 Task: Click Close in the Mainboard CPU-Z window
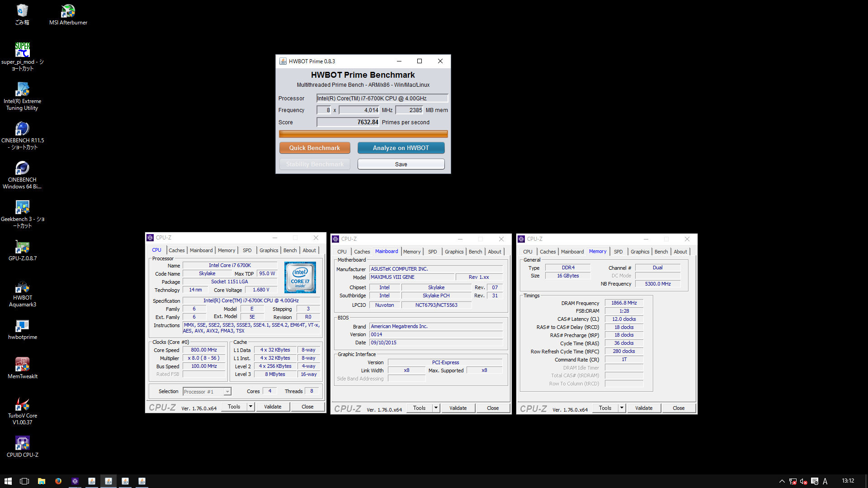tap(493, 408)
